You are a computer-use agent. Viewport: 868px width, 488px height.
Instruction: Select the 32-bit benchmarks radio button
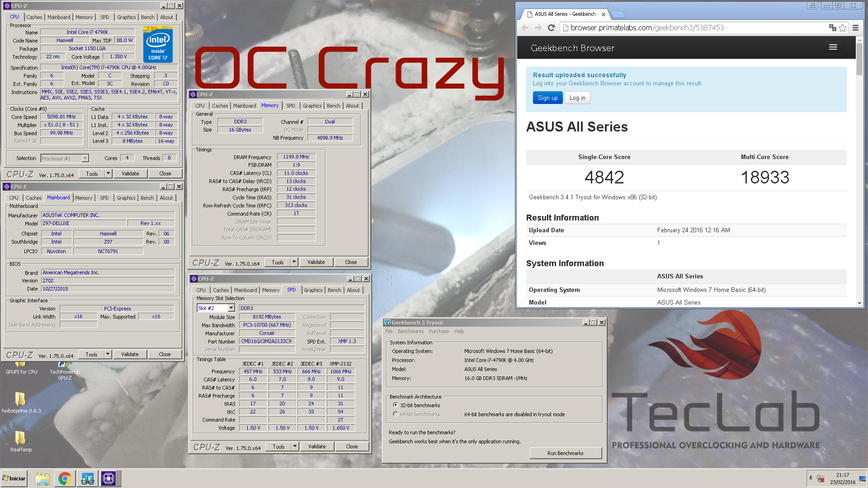click(x=396, y=405)
